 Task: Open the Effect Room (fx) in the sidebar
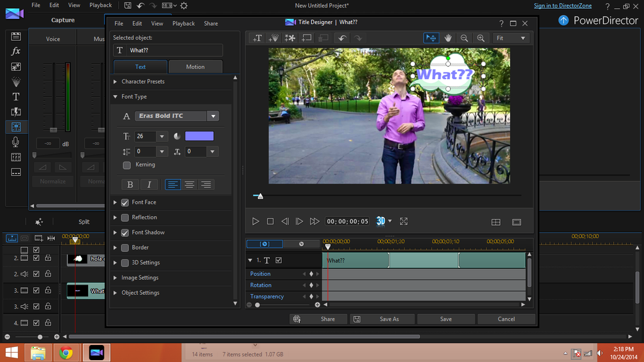pos(16,52)
